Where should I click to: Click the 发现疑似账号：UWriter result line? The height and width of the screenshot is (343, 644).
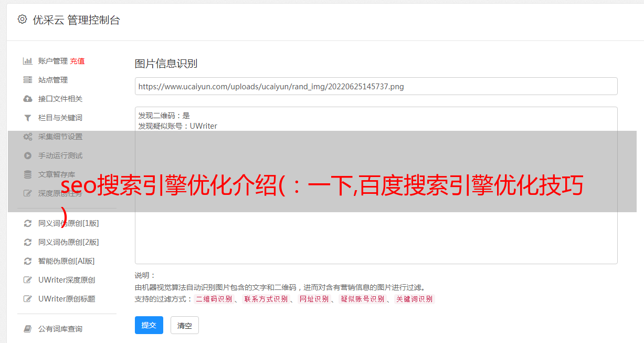(x=177, y=126)
